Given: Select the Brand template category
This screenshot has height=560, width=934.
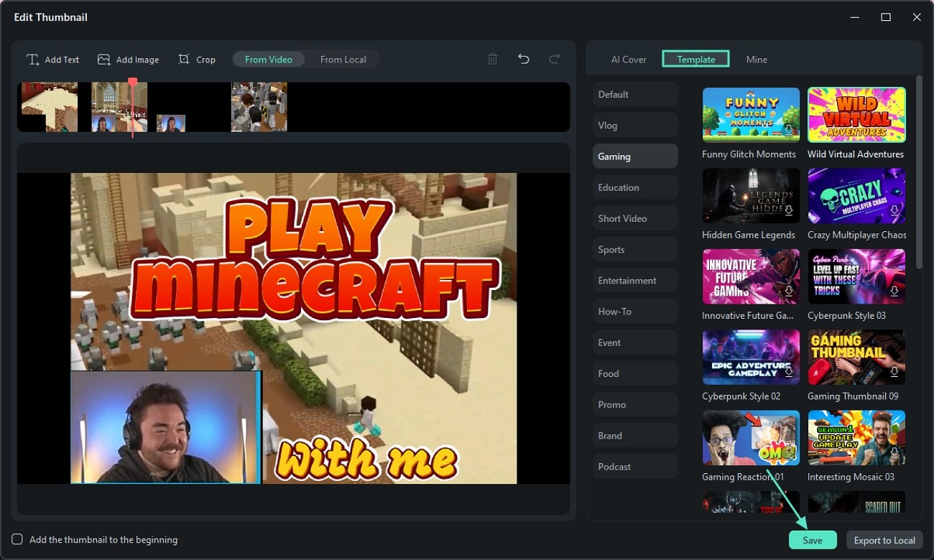Looking at the screenshot, I should click(635, 435).
